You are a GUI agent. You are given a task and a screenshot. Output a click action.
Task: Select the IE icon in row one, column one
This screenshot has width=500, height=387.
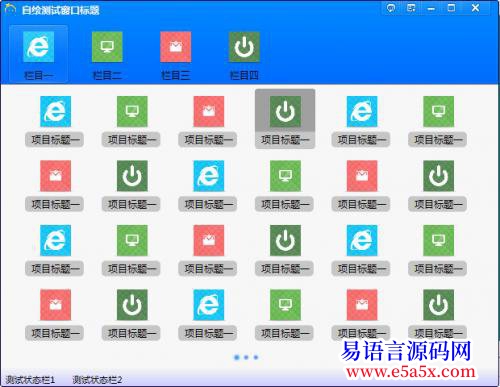(x=55, y=111)
